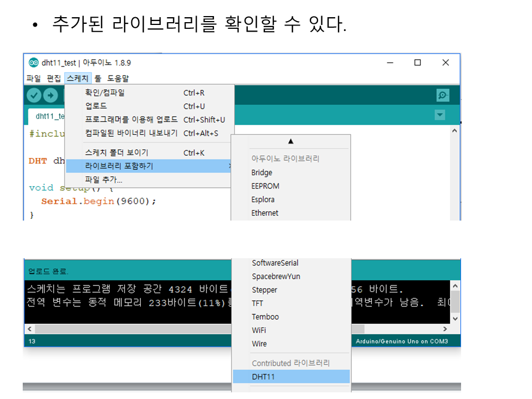Maximize the Arduino window

418,63
